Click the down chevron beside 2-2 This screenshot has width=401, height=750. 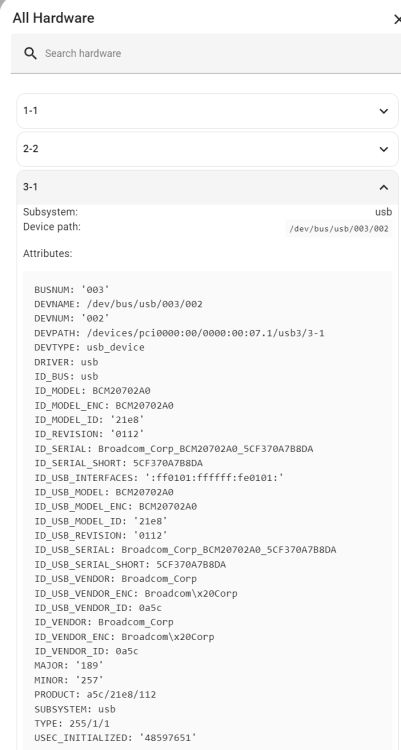(x=383, y=149)
